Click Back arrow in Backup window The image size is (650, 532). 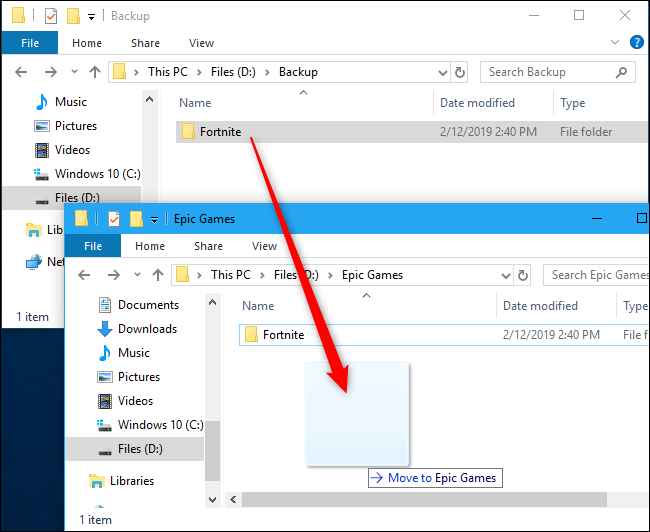click(21, 72)
